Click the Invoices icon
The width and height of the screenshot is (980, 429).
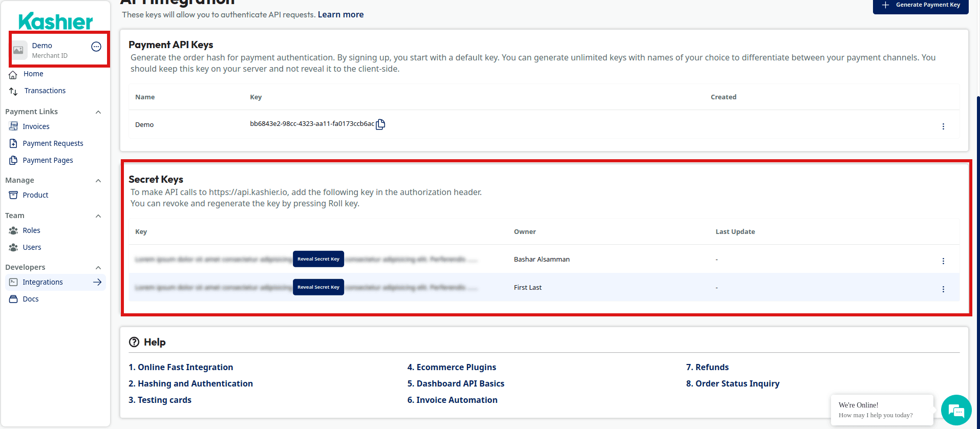click(x=13, y=126)
